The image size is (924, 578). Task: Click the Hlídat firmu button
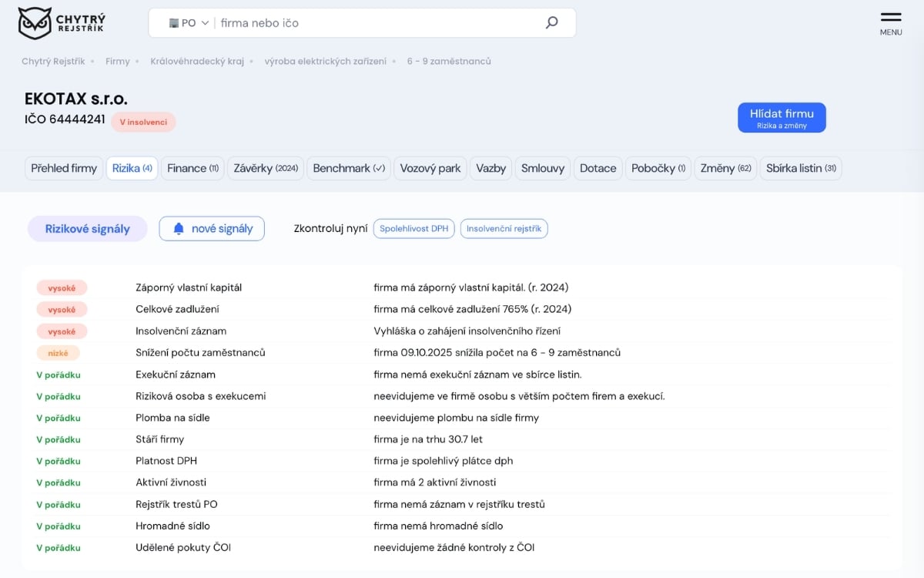pyautogui.click(x=782, y=118)
